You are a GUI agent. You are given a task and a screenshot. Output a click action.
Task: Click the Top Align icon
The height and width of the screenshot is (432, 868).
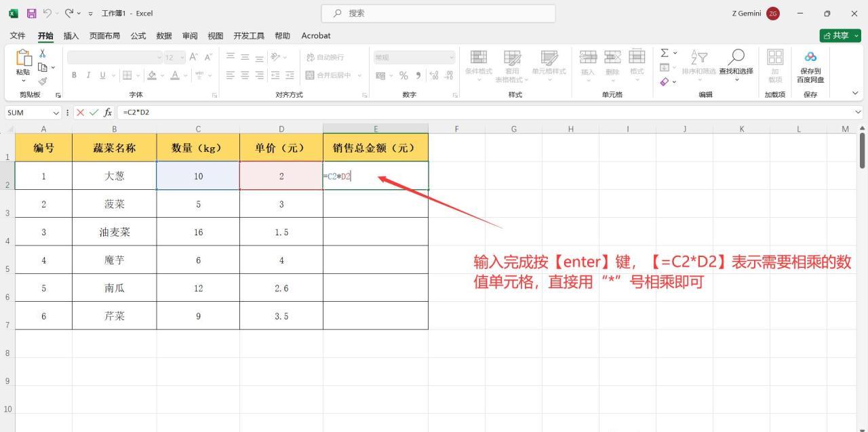click(231, 58)
